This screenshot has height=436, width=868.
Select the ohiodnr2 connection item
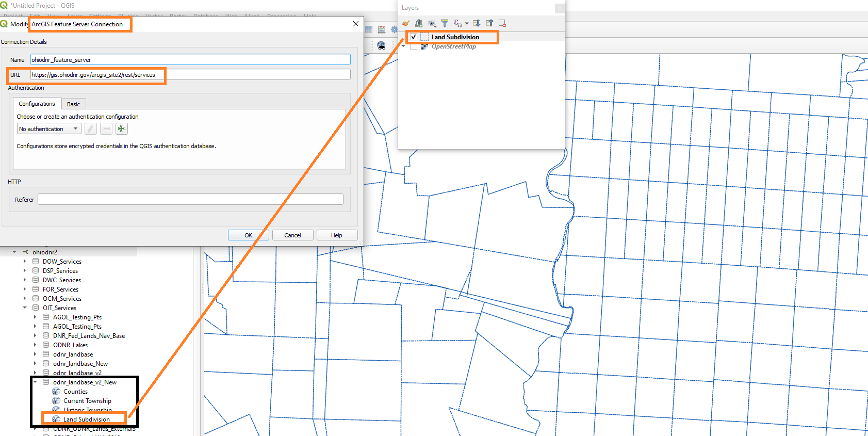point(45,252)
